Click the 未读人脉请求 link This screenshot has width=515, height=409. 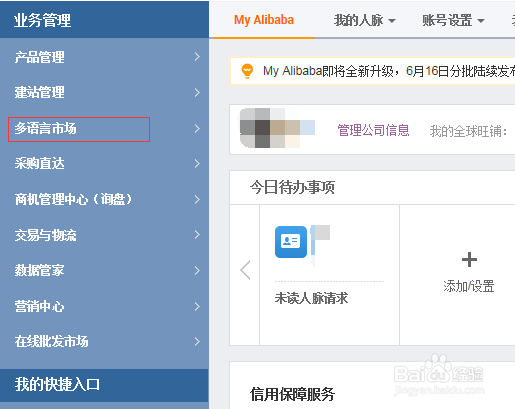pyautogui.click(x=311, y=298)
